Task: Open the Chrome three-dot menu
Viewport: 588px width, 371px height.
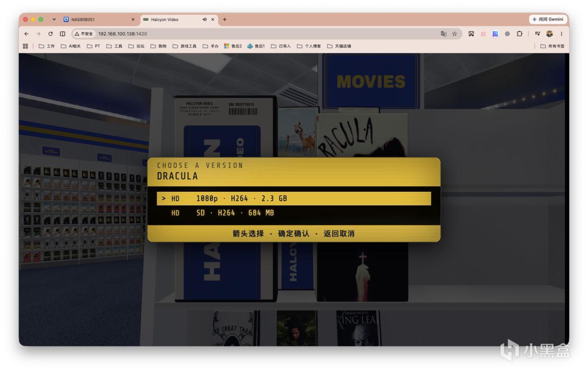Action: [561, 34]
